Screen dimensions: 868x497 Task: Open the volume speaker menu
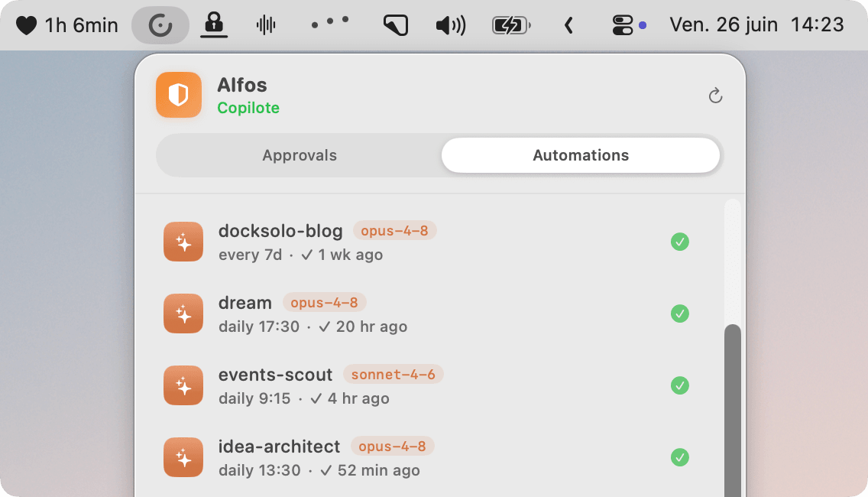[451, 25]
